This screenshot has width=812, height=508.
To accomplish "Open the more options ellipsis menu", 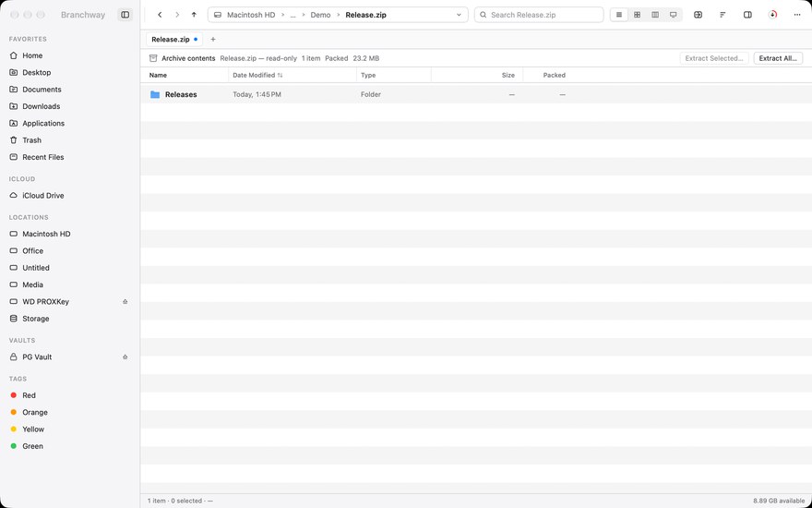I will [797, 15].
